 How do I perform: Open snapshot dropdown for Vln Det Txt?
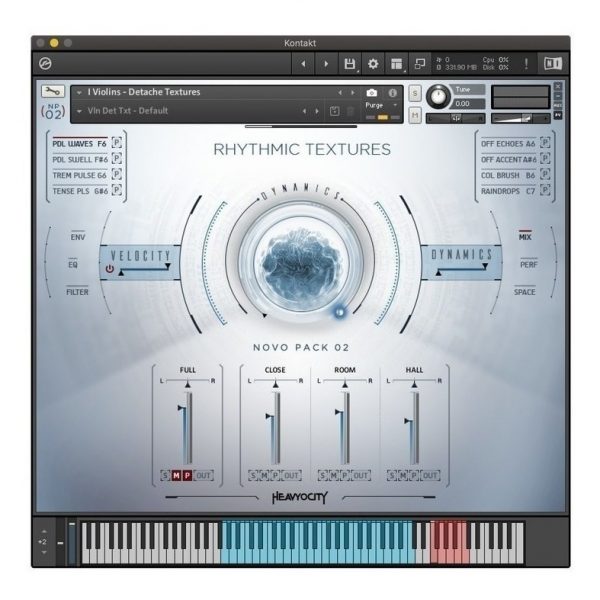click(79, 111)
